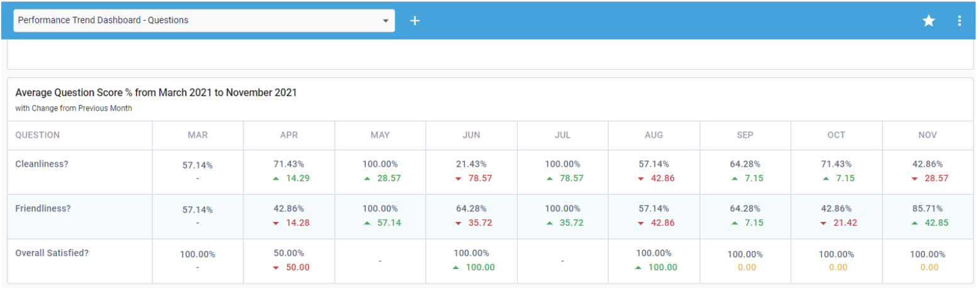Image resolution: width=980 pixels, height=288 pixels.
Task: Expand the Performance Trend Dashboard dropdown arrow
Action: (386, 21)
